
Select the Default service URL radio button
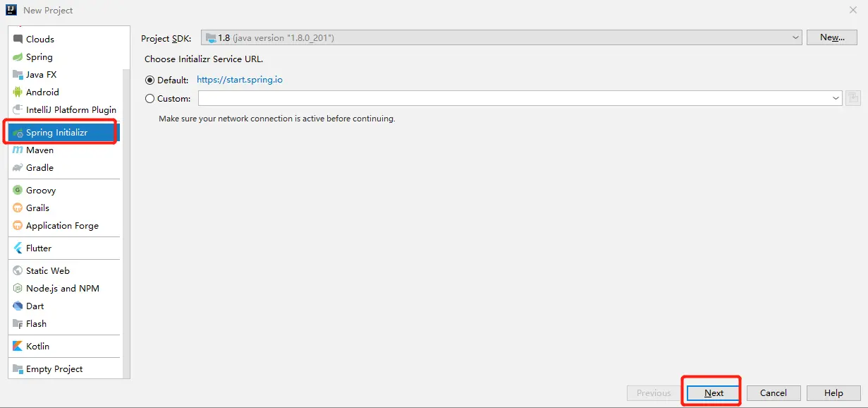coord(149,80)
